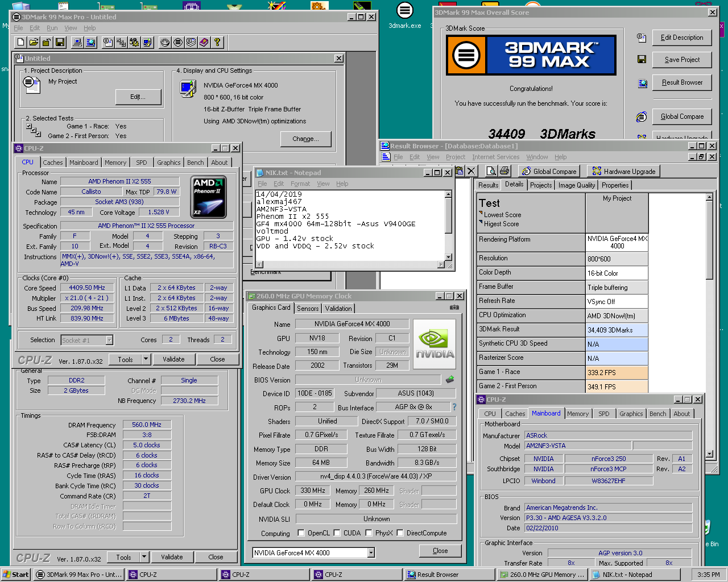Open the Socket #1 selection dropdown in CPU-Z

[109, 340]
